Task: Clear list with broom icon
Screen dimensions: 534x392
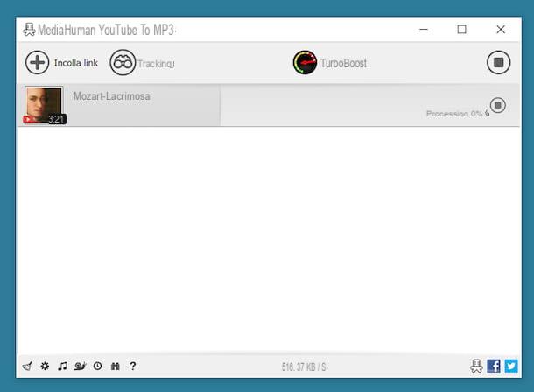Action: pos(28,366)
